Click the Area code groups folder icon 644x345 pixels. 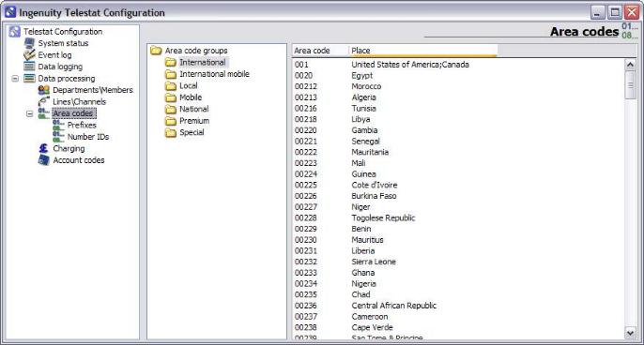[x=156, y=51]
